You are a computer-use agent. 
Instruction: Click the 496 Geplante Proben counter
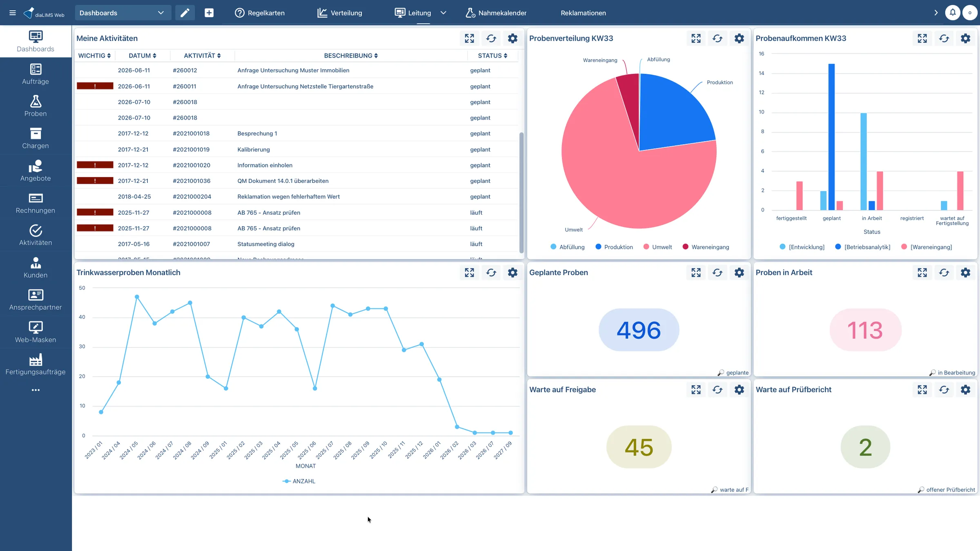pyautogui.click(x=639, y=330)
